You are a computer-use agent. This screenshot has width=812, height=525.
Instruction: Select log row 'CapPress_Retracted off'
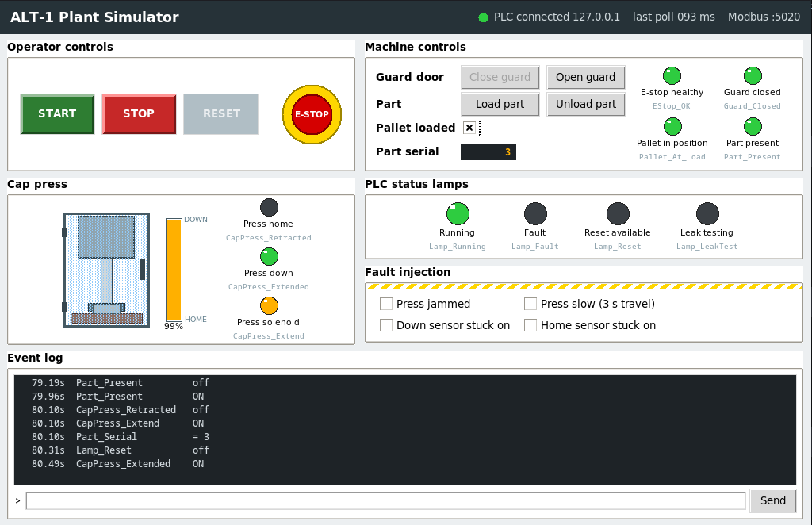(x=405, y=410)
